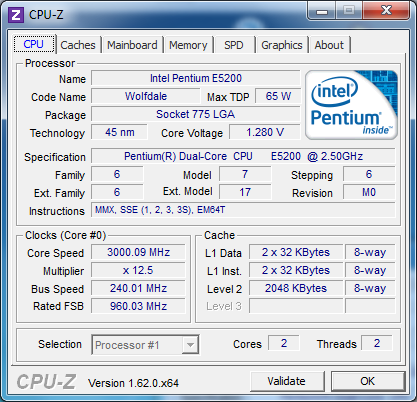Click the Rated FSB value 960.03 MHz
Viewport: 417px width, 402px height.
pos(138,306)
